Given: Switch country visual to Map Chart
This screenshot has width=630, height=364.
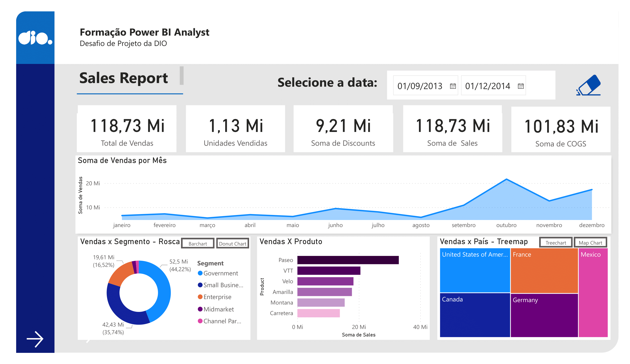Looking at the screenshot, I should [x=590, y=243].
